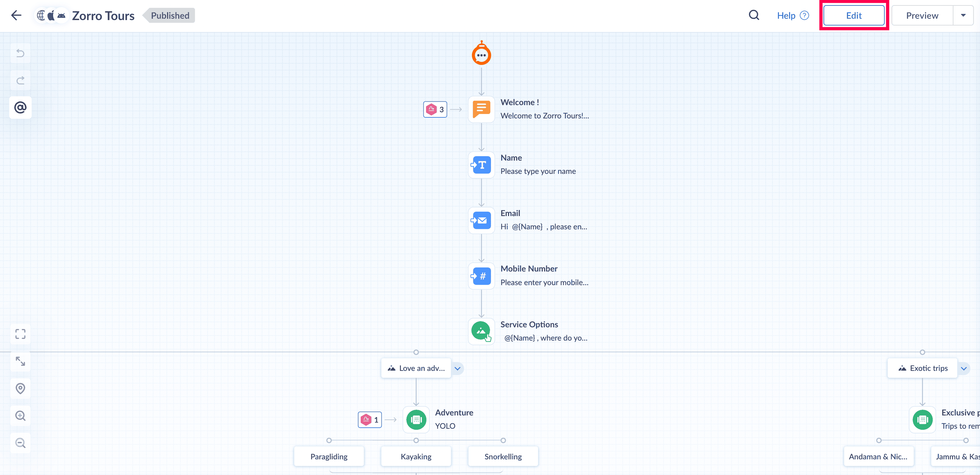This screenshot has width=980, height=475.
Task: Expand the Love an adv... option chevron
Action: pos(457,368)
